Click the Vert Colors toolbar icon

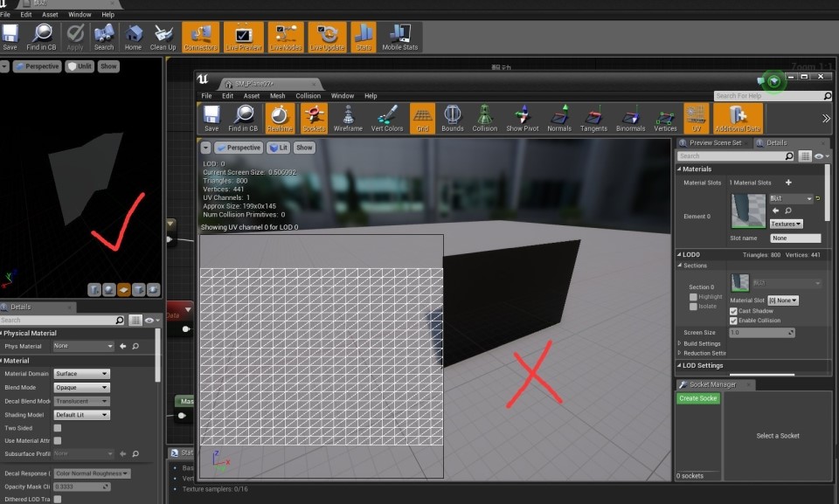click(387, 118)
